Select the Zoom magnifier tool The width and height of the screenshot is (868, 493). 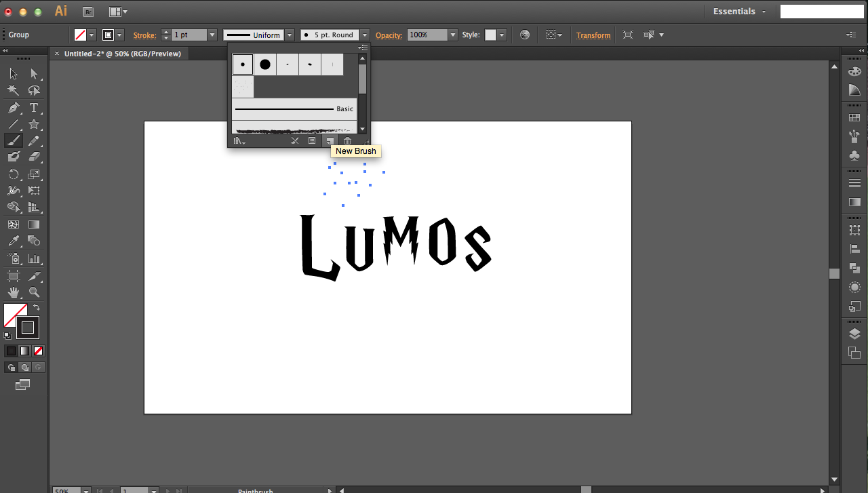34,292
